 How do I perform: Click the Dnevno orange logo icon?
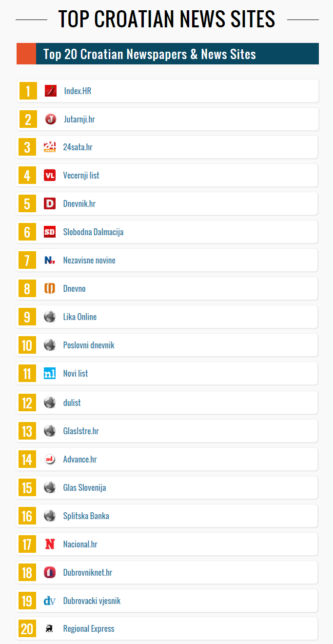tap(50, 288)
